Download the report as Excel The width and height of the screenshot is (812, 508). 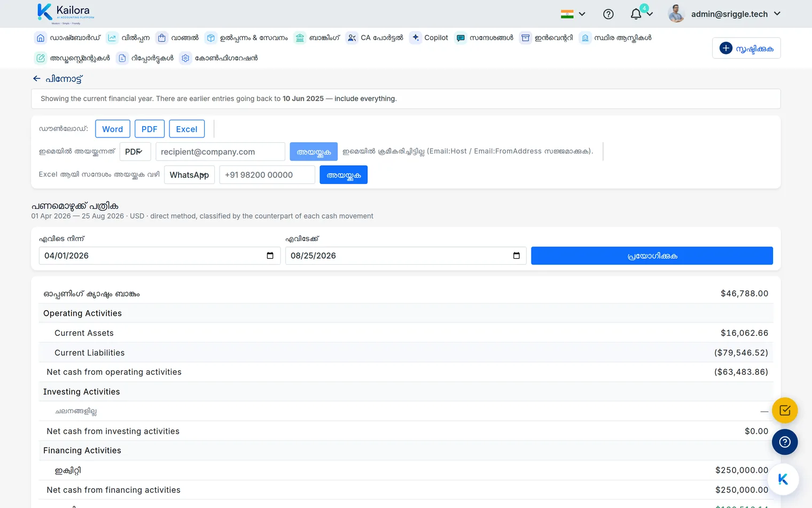[187, 129]
